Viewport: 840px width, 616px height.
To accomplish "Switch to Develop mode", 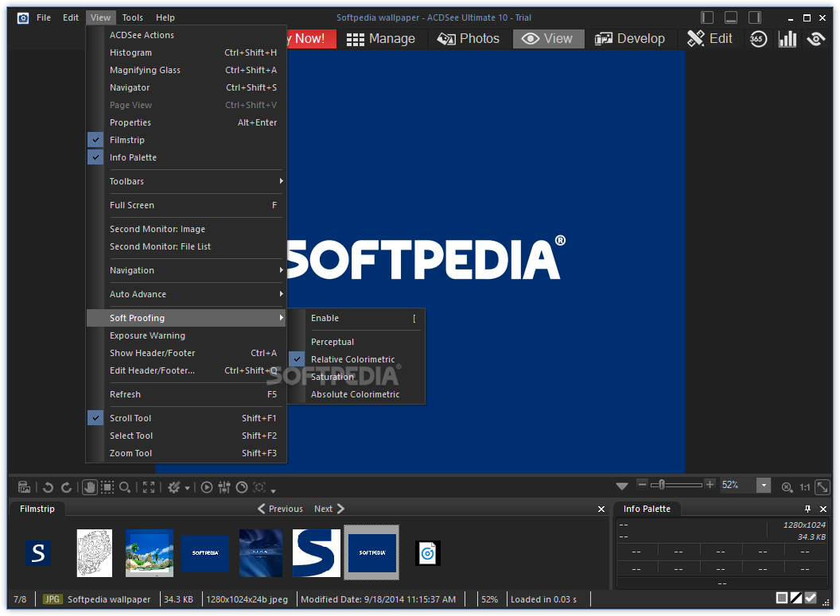I will click(x=630, y=38).
